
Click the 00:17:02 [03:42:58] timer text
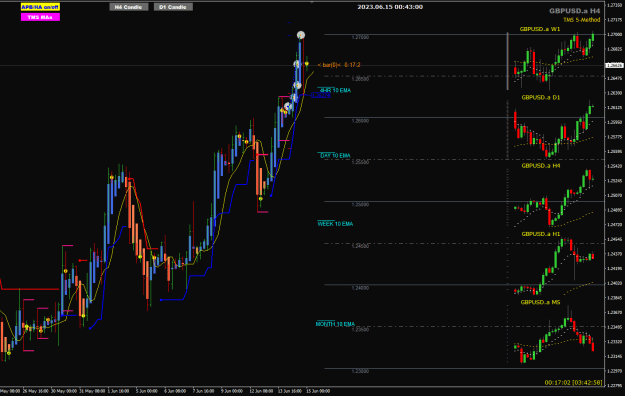[574, 382]
